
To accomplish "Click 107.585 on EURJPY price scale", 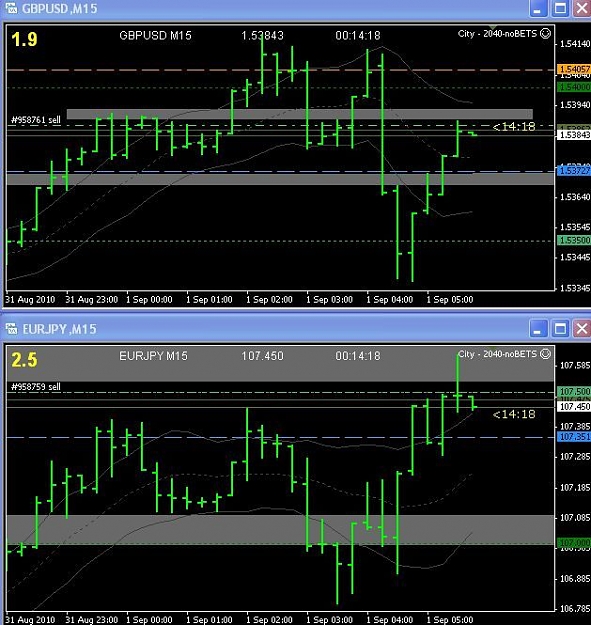I will point(575,365).
